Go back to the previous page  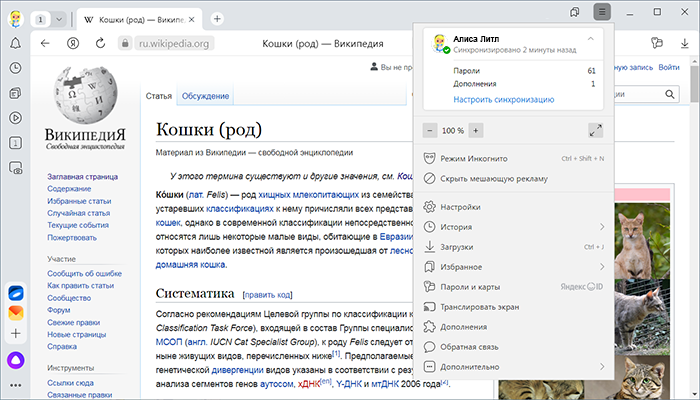point(45,43)
